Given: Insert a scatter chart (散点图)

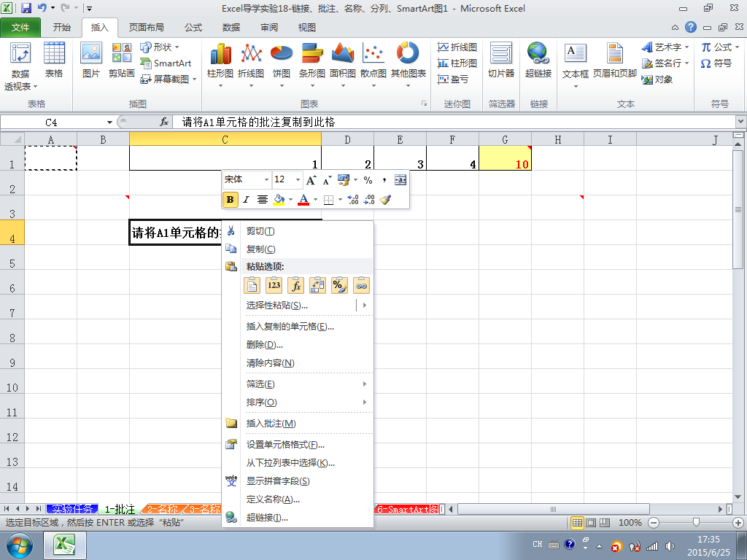Looking at the screenshot, I should point(373,65).
